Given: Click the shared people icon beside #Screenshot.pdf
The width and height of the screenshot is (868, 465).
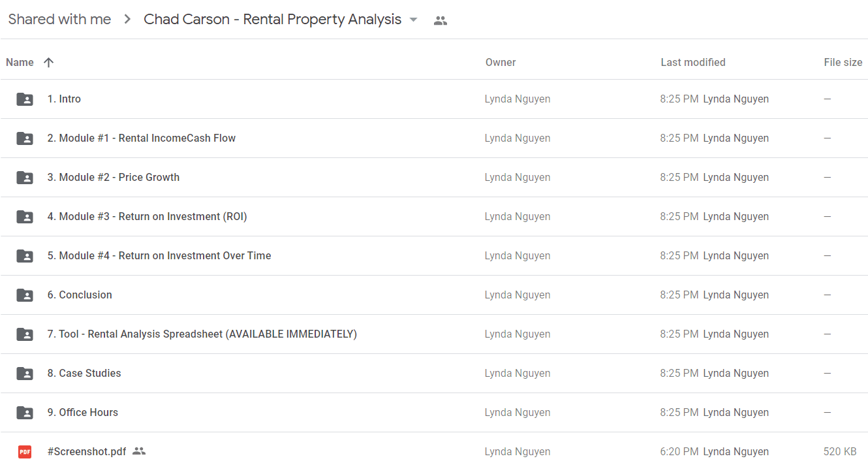Looking at the screenshot, I should pos(139,451).
